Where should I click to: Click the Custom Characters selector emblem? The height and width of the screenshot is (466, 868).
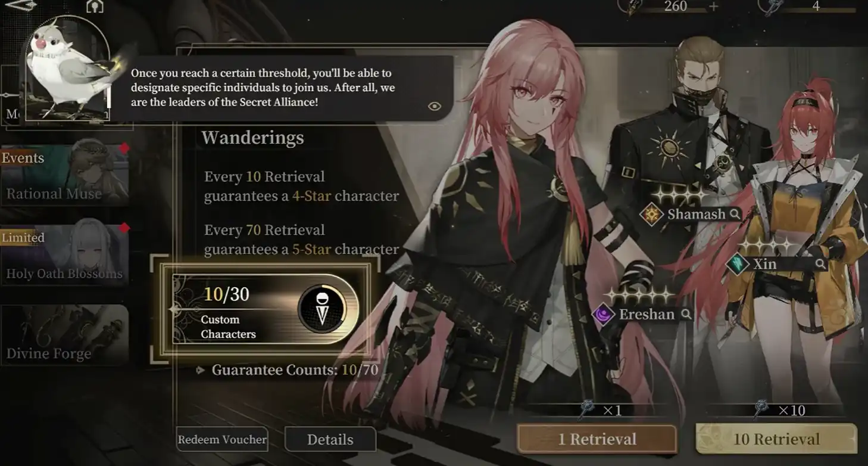point(322,309)
